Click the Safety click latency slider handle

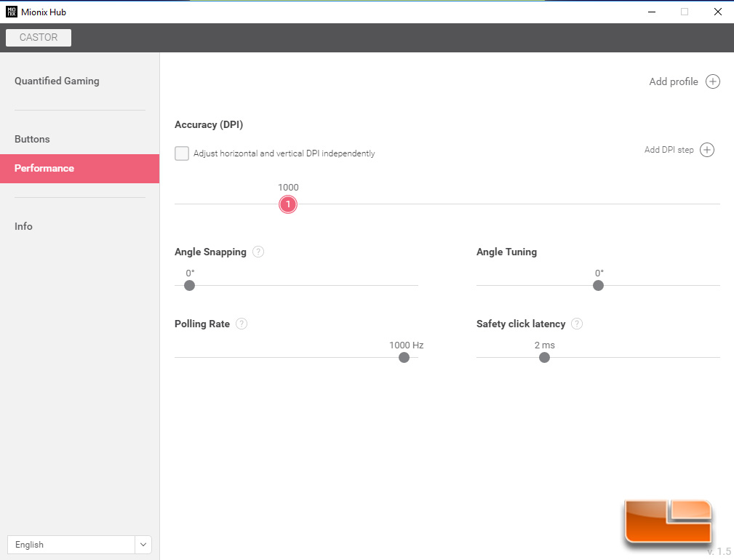[x=544, y=357]
